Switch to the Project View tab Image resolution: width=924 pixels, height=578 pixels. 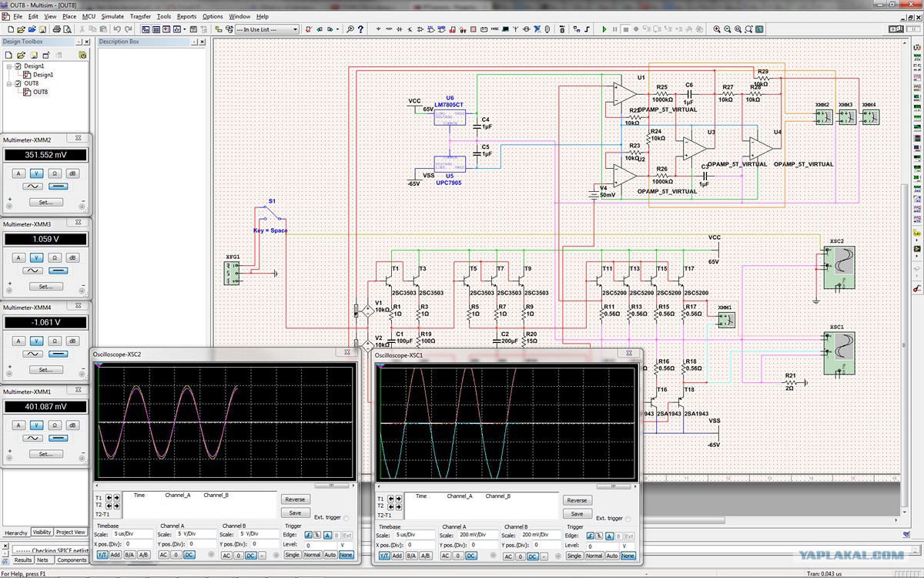[x=71, y=532]
